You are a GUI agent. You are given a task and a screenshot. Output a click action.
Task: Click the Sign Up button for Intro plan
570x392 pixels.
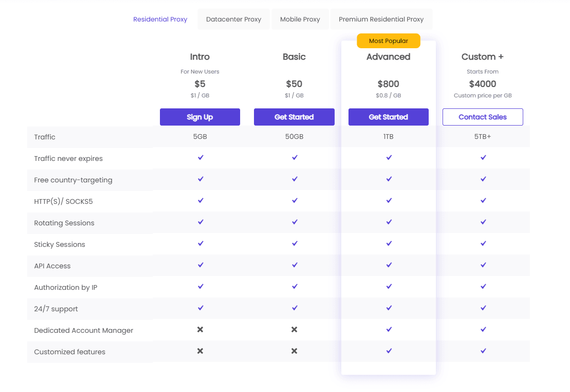click(x=200, y=117)
